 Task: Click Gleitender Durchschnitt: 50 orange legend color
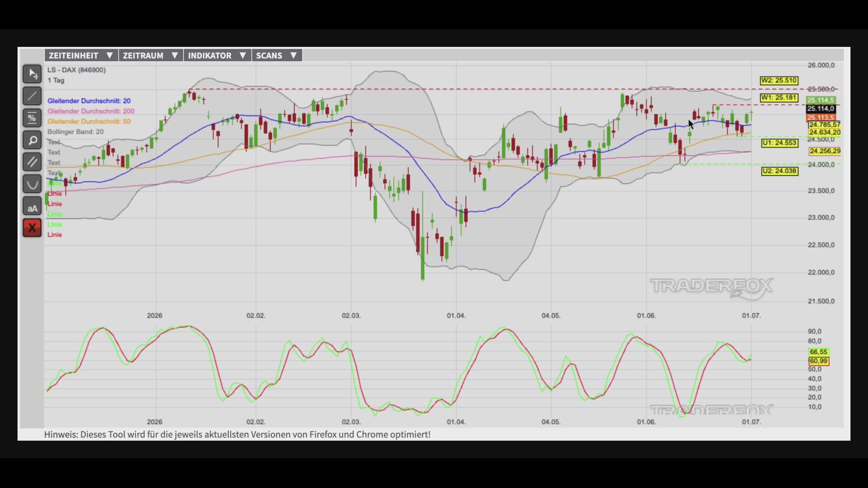coord(89,122)
